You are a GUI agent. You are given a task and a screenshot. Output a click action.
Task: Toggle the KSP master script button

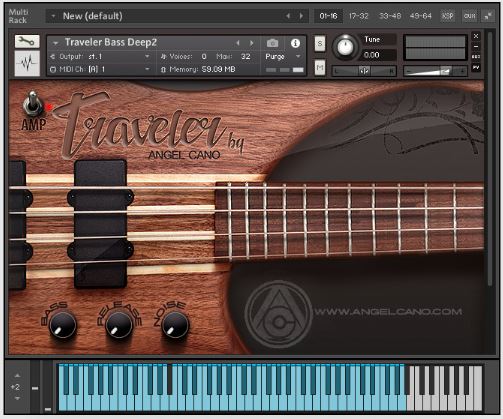pyautogui.click(x=447, y=16)
